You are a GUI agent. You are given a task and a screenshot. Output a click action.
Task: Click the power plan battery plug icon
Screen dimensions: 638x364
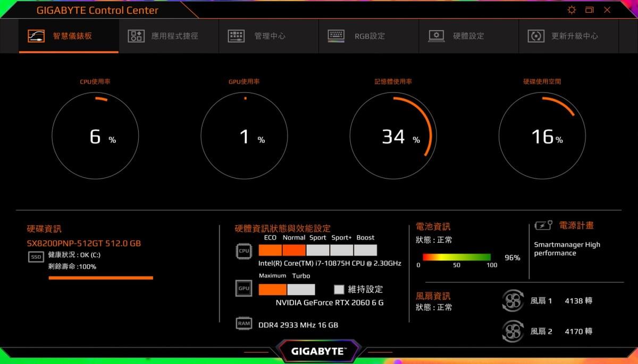544,225
